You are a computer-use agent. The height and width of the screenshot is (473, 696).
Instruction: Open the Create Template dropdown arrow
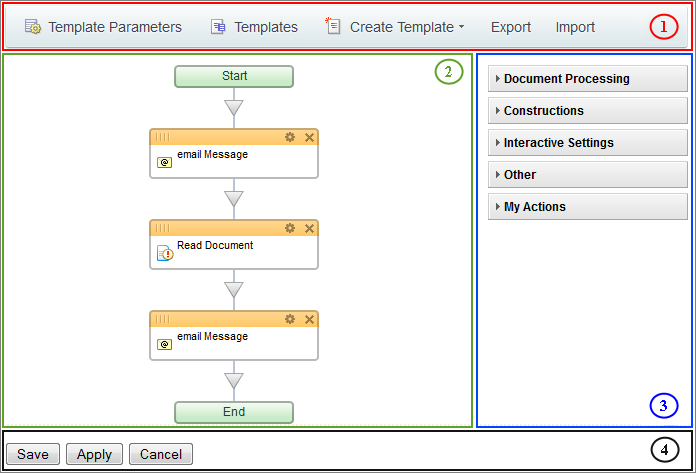pos(461,28)
